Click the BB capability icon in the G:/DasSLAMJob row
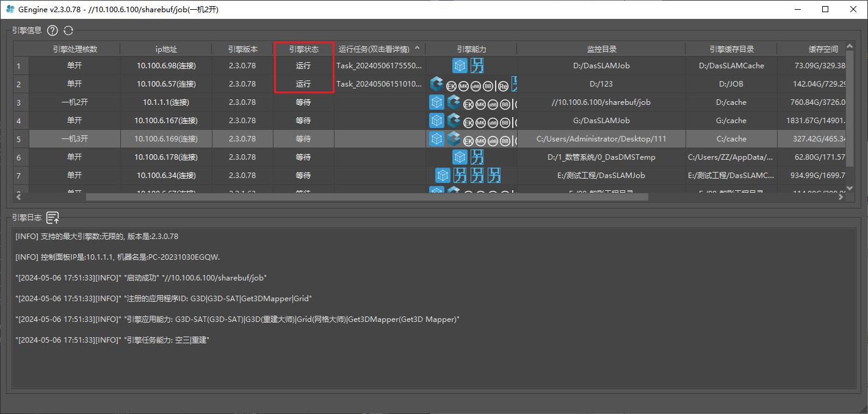The width and height of the screenshot is (868, 414). coord(505,123)
